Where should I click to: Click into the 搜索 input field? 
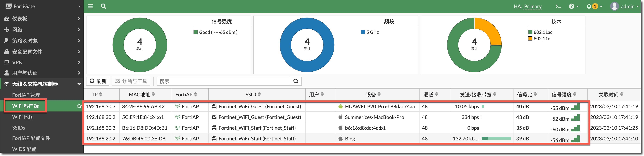[223, 81]
